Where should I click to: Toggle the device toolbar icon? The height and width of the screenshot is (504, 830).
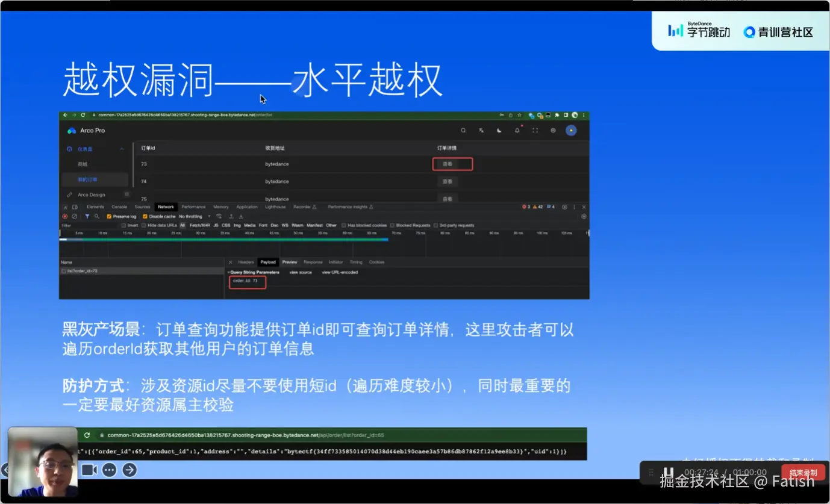[x=75, y=207]
